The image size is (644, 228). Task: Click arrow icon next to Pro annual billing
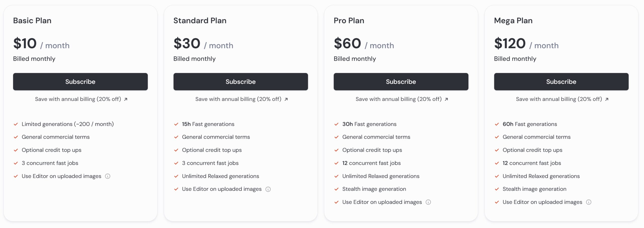446,99
